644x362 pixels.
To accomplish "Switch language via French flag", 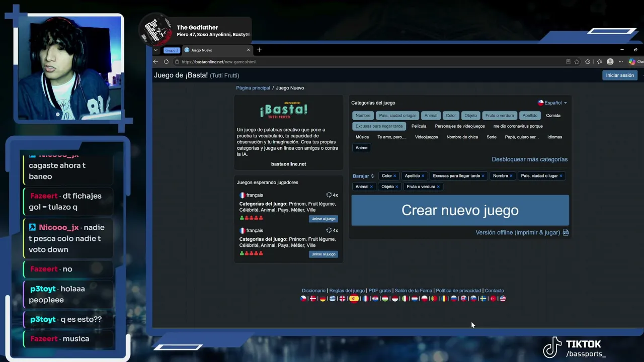I will click(x=365, y=299).
